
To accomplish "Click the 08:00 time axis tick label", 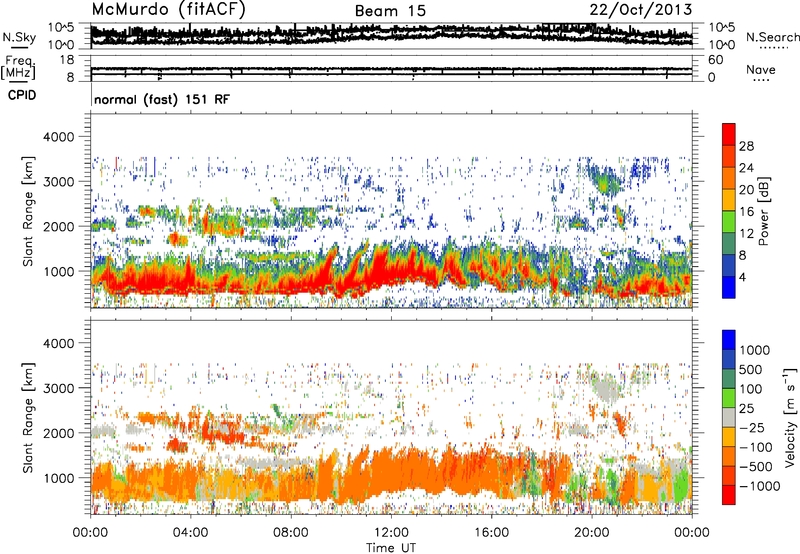I will 291,533.
